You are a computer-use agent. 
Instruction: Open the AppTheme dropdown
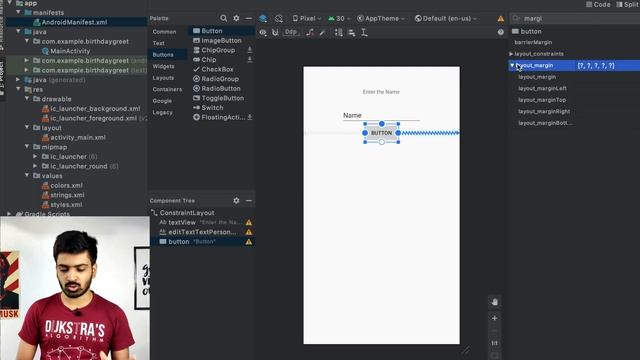point(381,18)
